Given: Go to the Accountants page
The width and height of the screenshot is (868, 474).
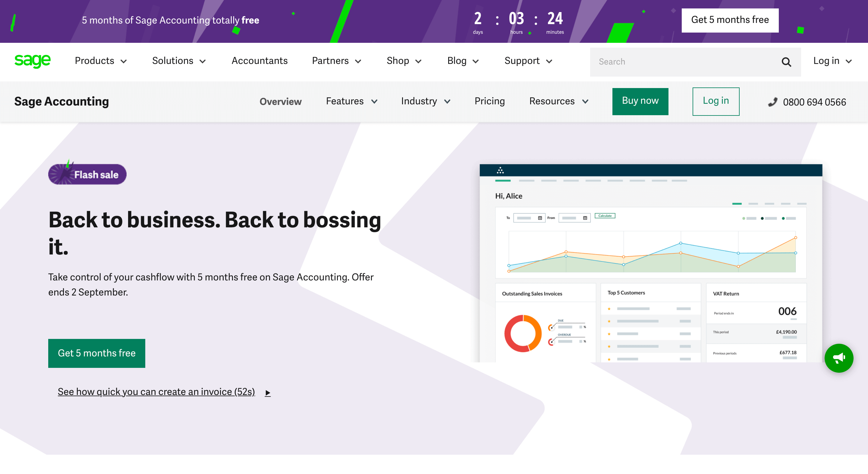Looking at the screenshot, I should pos(259,61).
